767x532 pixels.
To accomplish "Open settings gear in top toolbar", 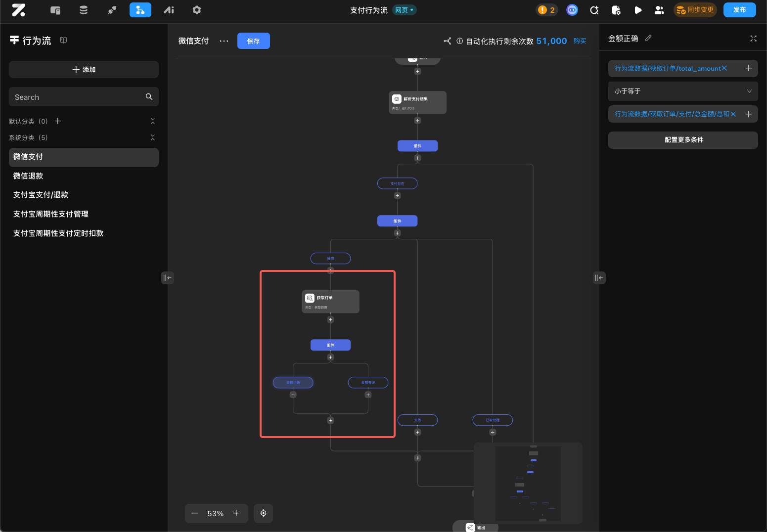I will 197,10.
